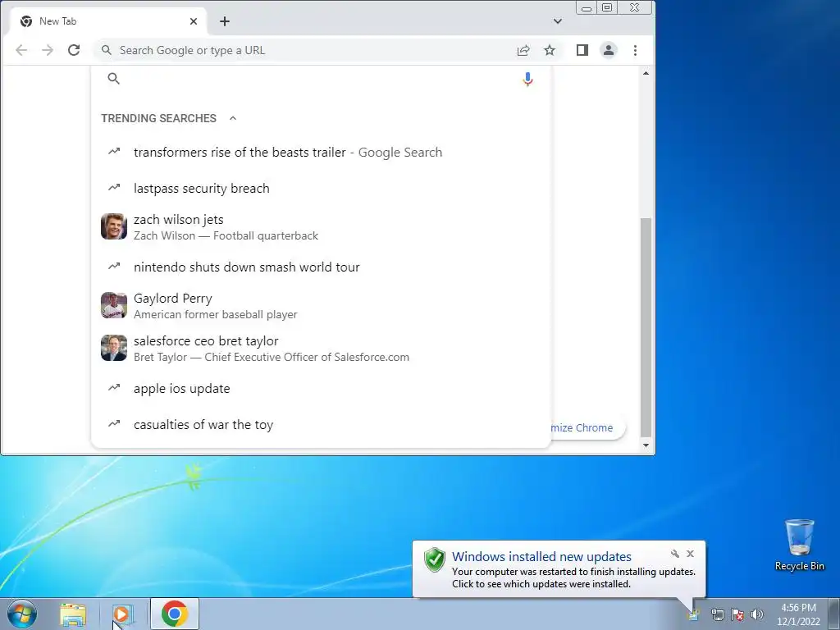Bookmark this tab with the star icon
840x630 pixels.
pos(550,50)
